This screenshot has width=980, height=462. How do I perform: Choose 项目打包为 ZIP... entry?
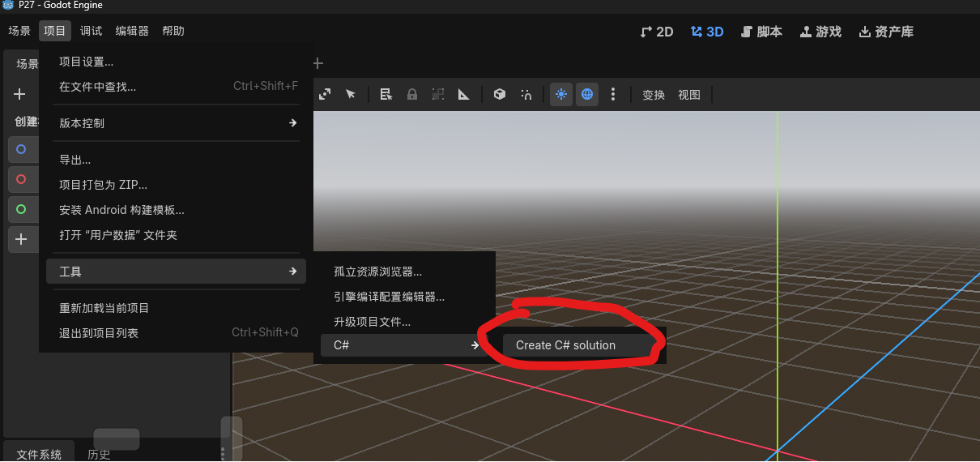[176, 185]
